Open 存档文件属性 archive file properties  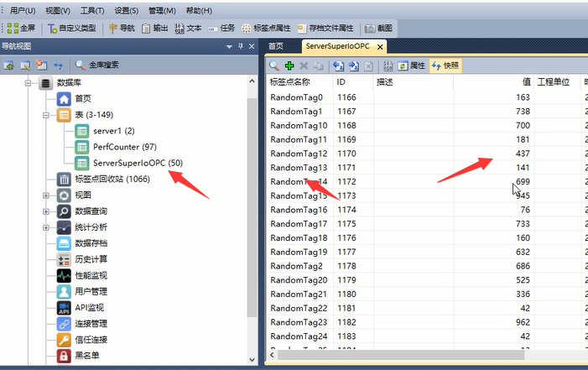pyautogui.click(x=325, y=29)
